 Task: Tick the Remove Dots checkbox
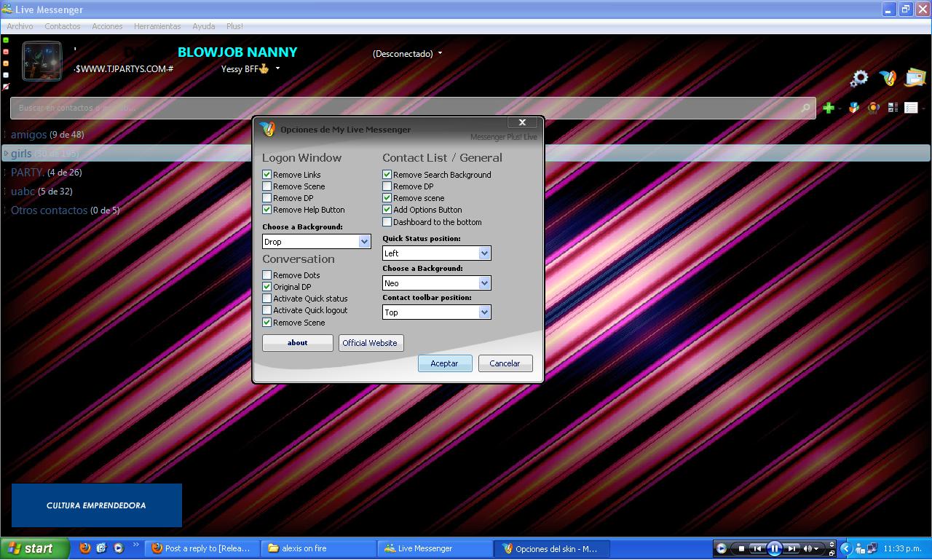click(267, 275)
